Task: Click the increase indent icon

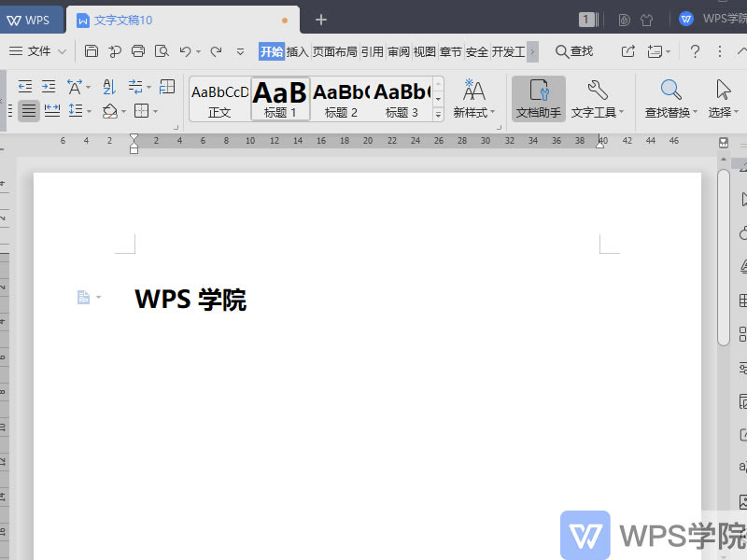Action: tap(48, 87)
